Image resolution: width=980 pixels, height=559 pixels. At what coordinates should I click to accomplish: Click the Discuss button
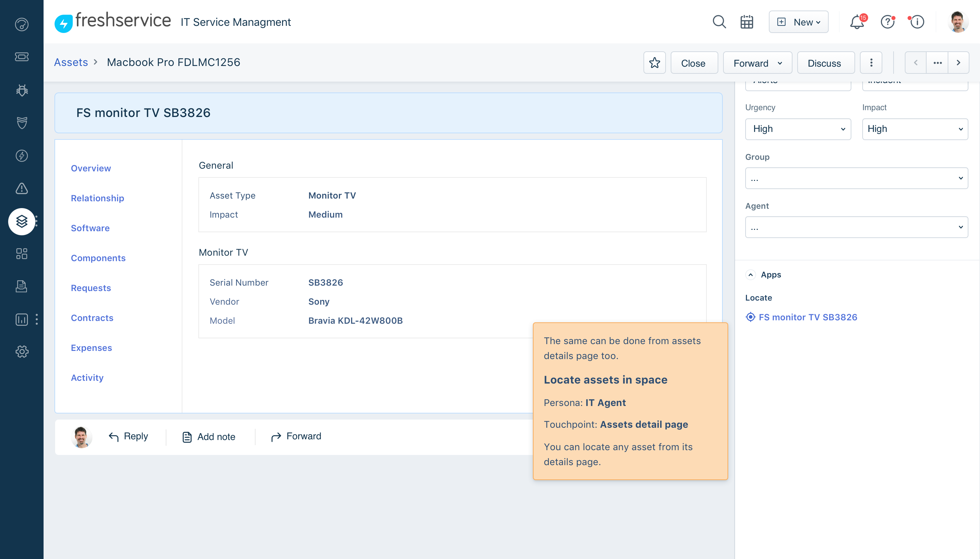[x=825, y=62]
